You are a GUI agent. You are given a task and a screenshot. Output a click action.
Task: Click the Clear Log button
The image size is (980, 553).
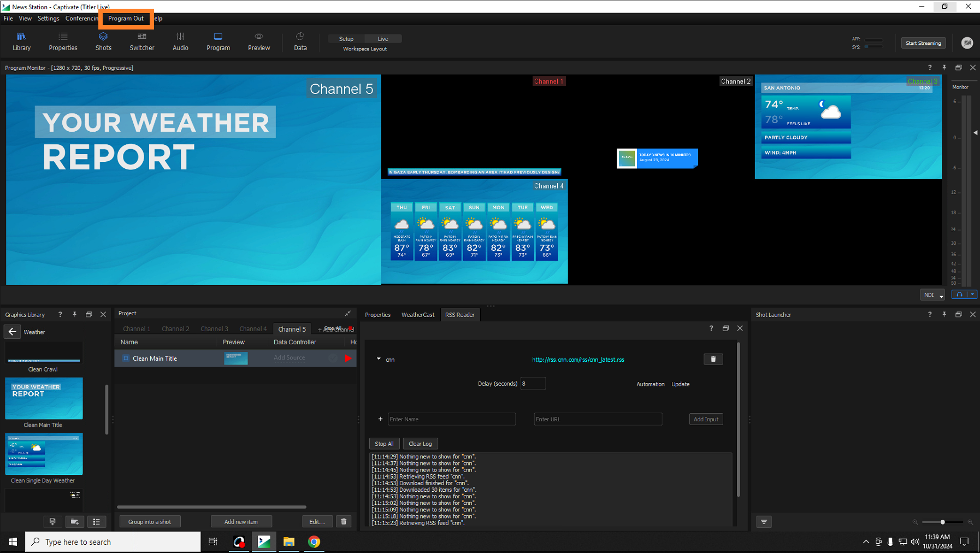click(420, 444)
